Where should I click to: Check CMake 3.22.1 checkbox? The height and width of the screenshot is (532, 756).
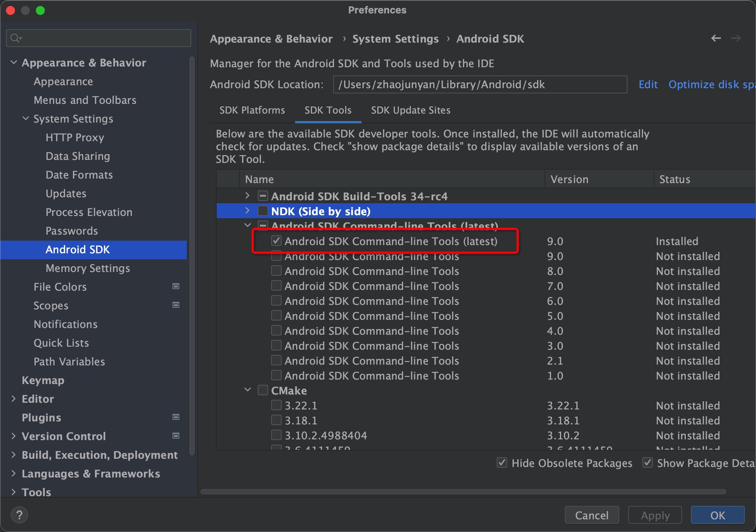276,405
